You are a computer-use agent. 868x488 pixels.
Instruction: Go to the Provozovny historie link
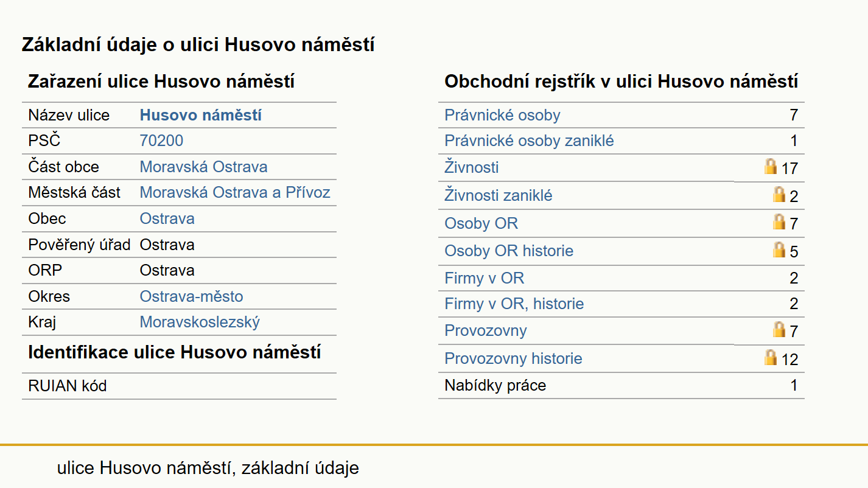tap(513, 358)
